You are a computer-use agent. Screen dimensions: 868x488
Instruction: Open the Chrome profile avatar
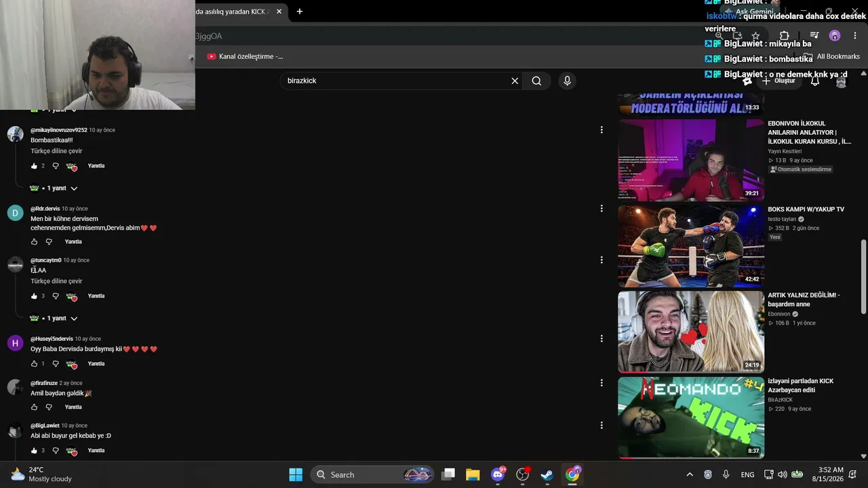point(835,36)
